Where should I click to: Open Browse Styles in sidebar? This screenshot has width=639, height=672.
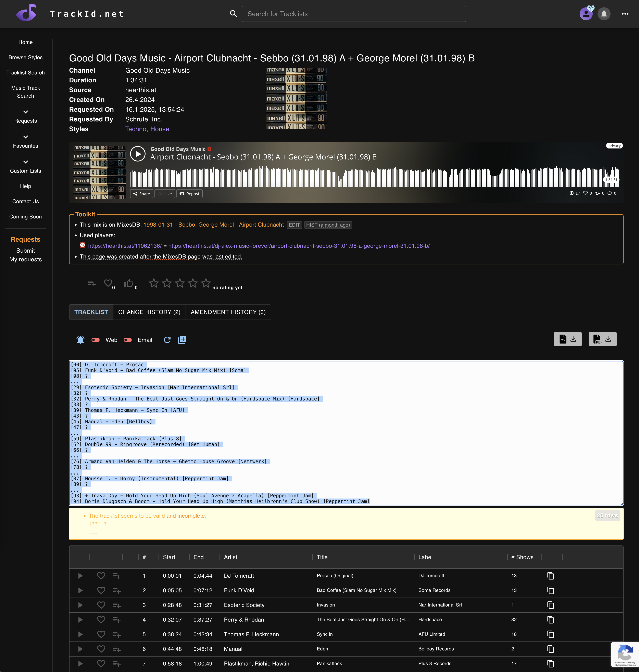(26, 57)
